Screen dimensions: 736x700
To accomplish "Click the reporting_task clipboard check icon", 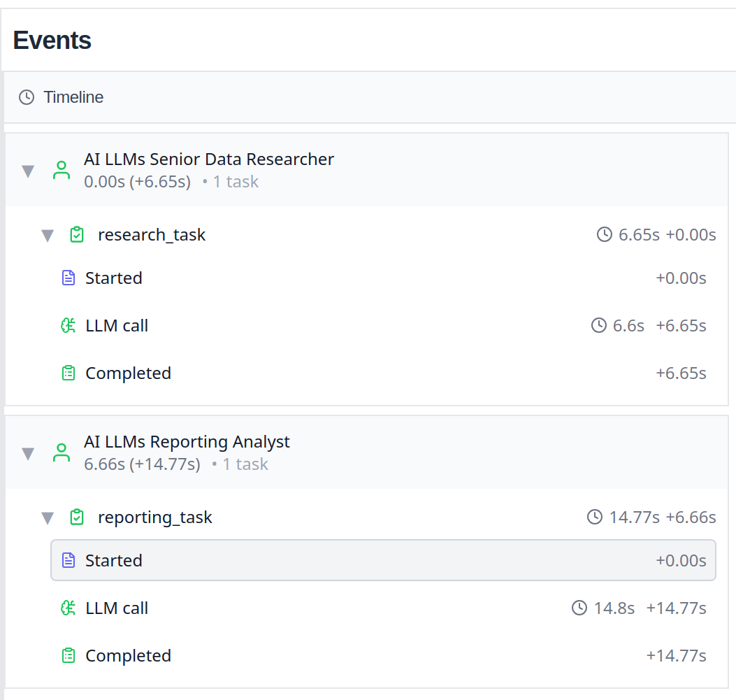I will coord(77,517).
